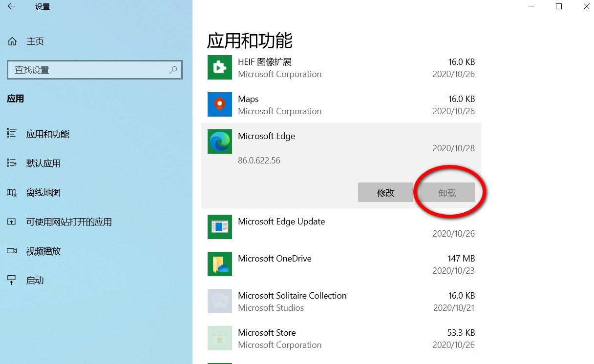Click the HEIF 图像扩展 app icon

coord(220,67)
